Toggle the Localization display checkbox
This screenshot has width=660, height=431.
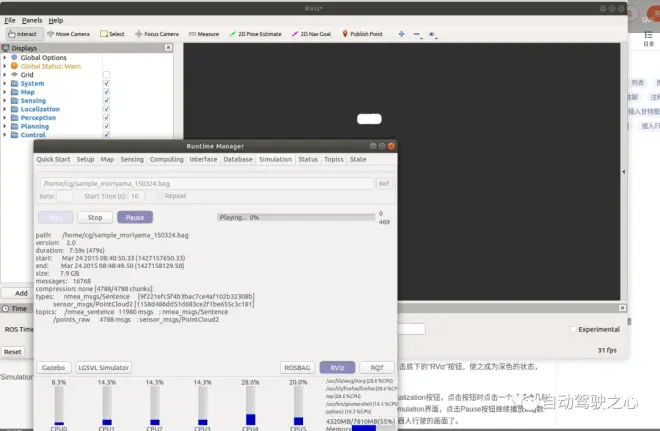pos(106,109)
